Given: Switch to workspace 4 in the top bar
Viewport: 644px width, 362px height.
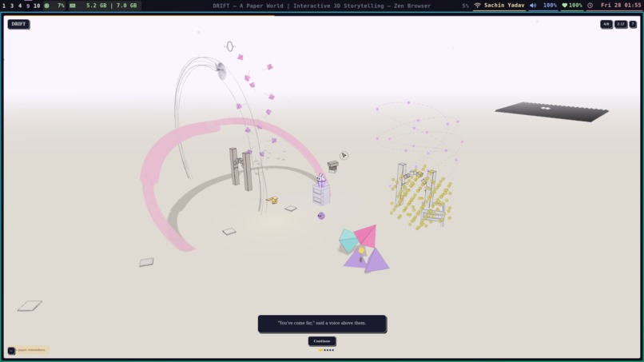Looking at the screenshot, I should [x=20, y=6].
